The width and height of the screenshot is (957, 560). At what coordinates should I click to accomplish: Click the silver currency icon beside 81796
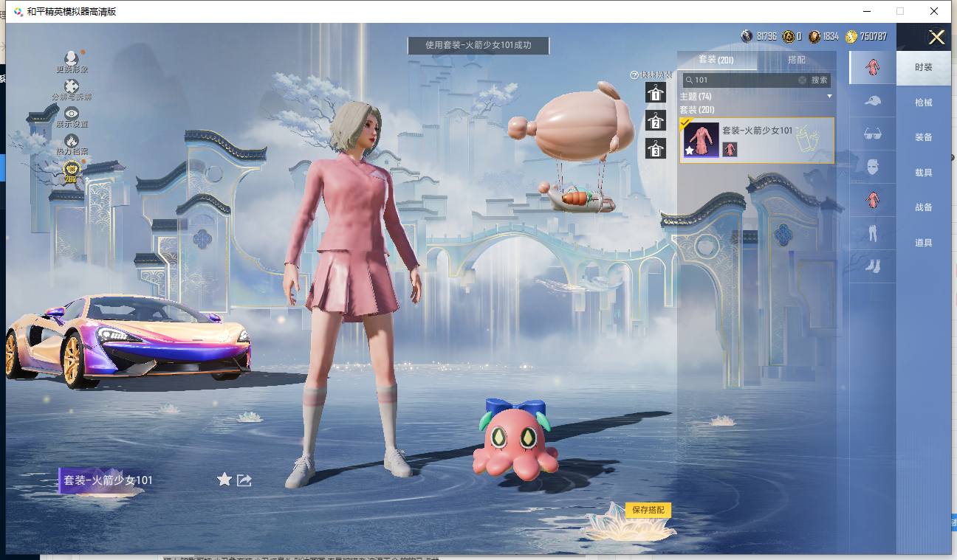[747, 36]
